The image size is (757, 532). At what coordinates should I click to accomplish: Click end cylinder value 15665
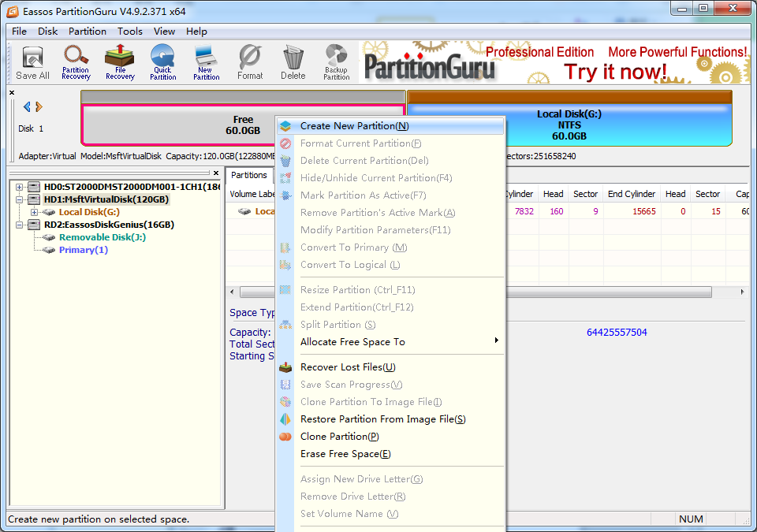(x=644, y=211)
